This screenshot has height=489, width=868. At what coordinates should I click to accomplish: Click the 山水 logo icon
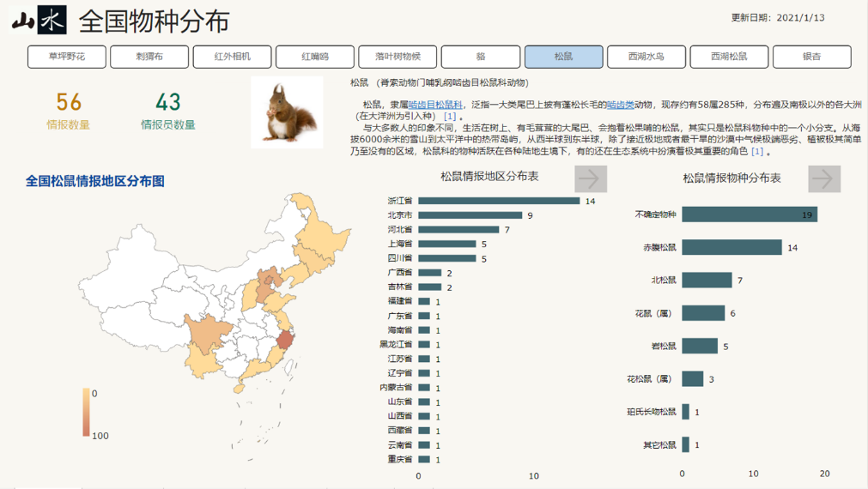point(39,20)
